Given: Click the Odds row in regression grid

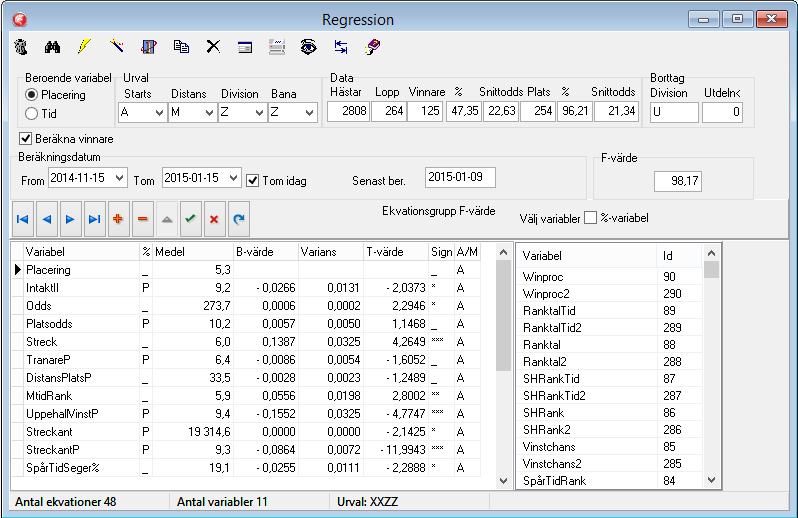Looking at the screenshot, I should pyautogui.click(x=246, y=306).
